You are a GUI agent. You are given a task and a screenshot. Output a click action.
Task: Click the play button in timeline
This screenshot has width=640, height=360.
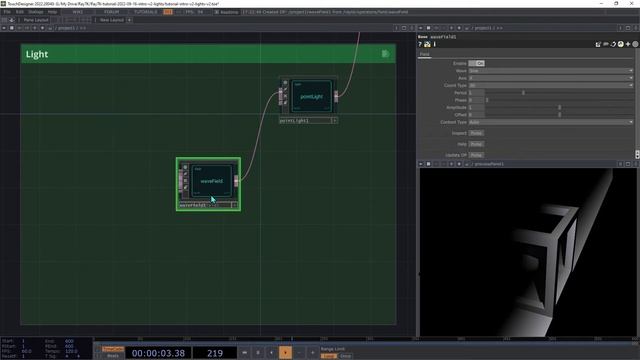click(285, 353)
